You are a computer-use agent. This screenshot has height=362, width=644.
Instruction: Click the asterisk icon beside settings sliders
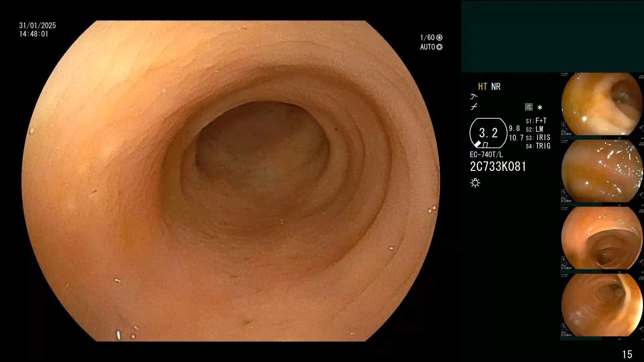point(540,107)
